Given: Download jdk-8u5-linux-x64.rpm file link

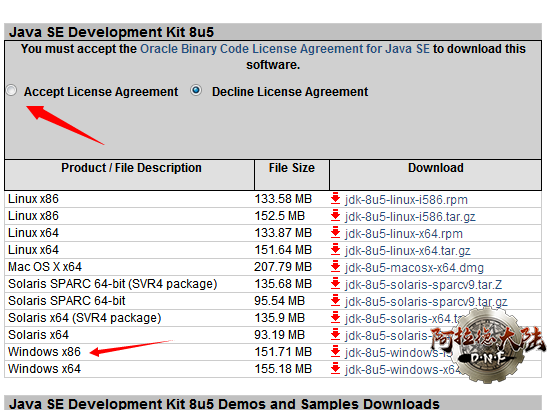Looking at the screenshot, I should click(404, 234).
